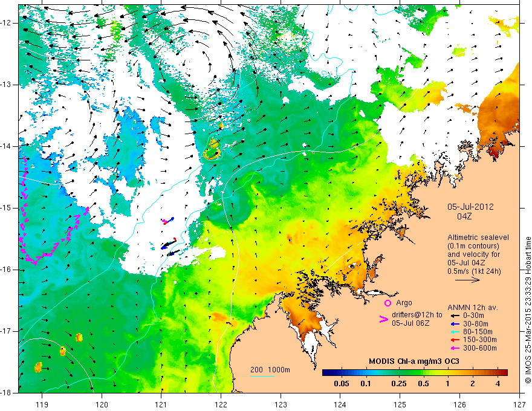Click the magenta Argo circle symbol in legend
Screen dimensions: 532x411
click(x=388, y=303)
